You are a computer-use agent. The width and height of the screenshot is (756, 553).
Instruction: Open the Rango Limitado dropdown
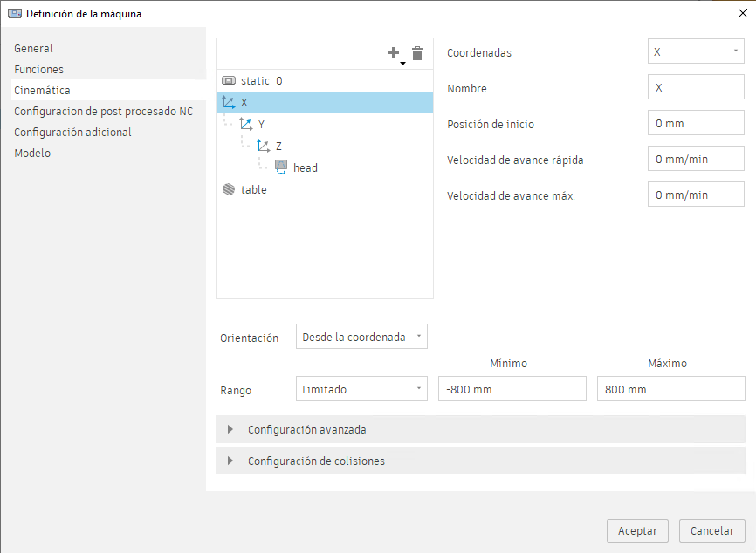[x=361, y=389]
